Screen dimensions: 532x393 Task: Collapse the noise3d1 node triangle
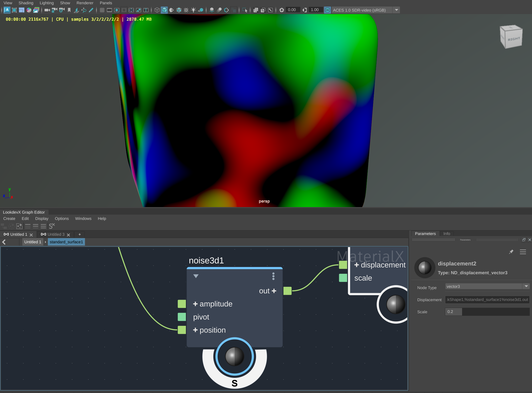pyautogui.click(x=196, y=276)
